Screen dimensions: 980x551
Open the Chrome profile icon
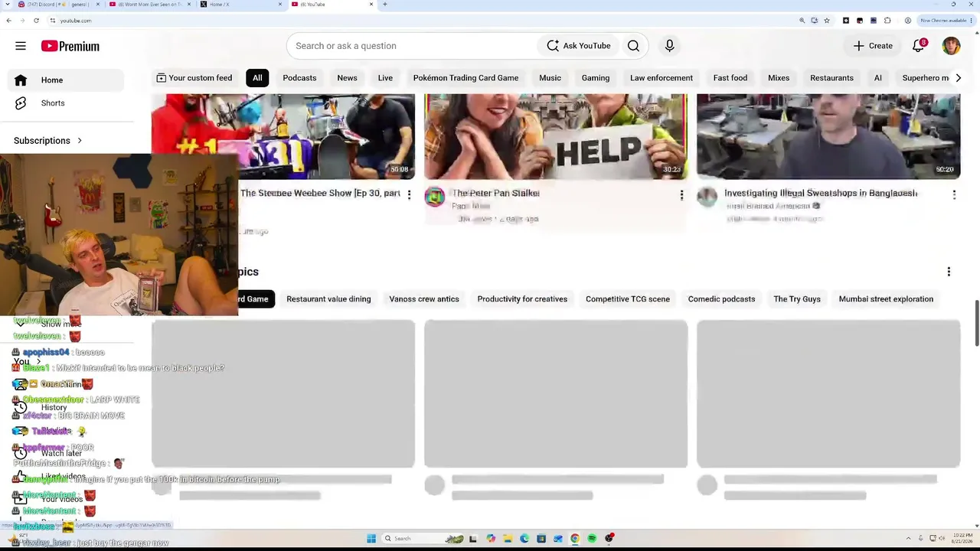[908, 21]
